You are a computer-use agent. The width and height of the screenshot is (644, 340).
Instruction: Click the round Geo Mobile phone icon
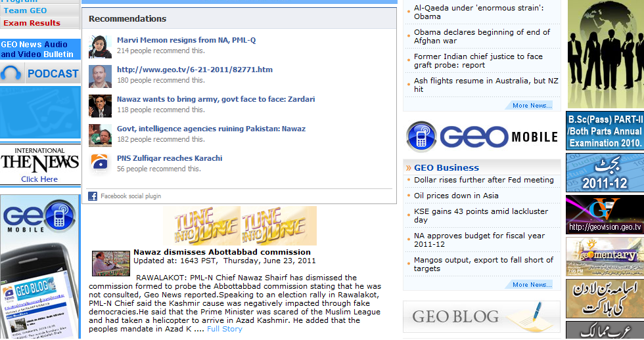click(x=421, y=137)
